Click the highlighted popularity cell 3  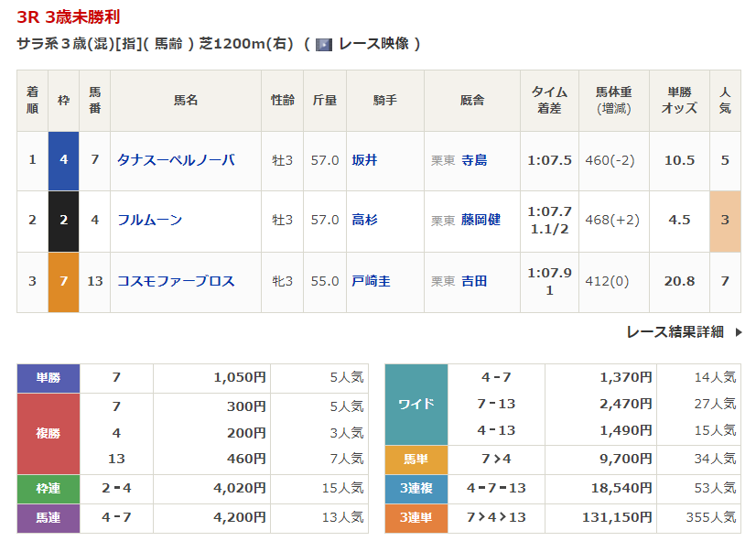[x=725, y=220]
